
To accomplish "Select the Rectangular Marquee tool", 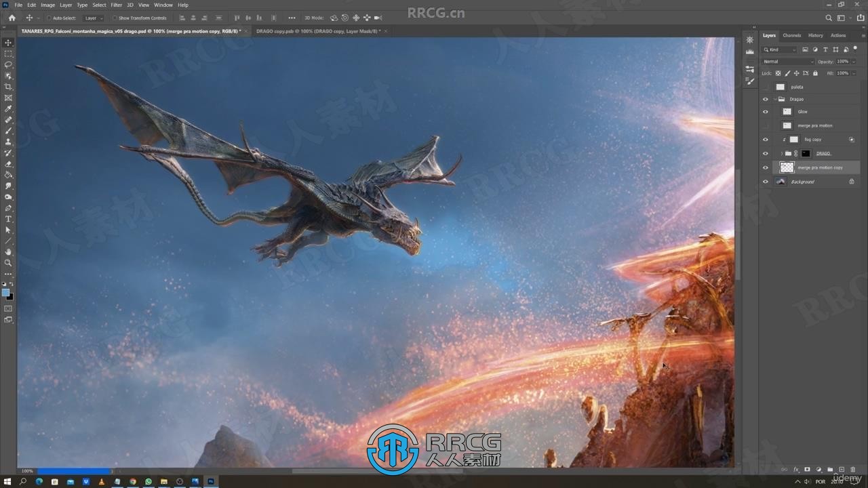I will pyautogui.click(x=8, y=54).
